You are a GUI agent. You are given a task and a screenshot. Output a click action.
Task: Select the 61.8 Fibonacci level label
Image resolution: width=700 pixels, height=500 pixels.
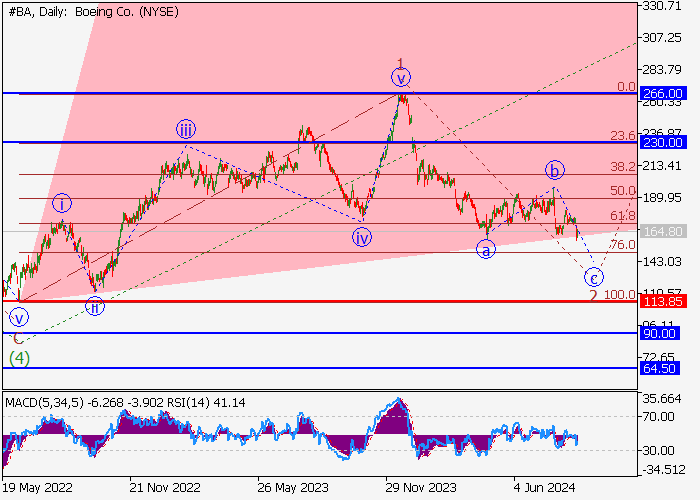point(623,216)
